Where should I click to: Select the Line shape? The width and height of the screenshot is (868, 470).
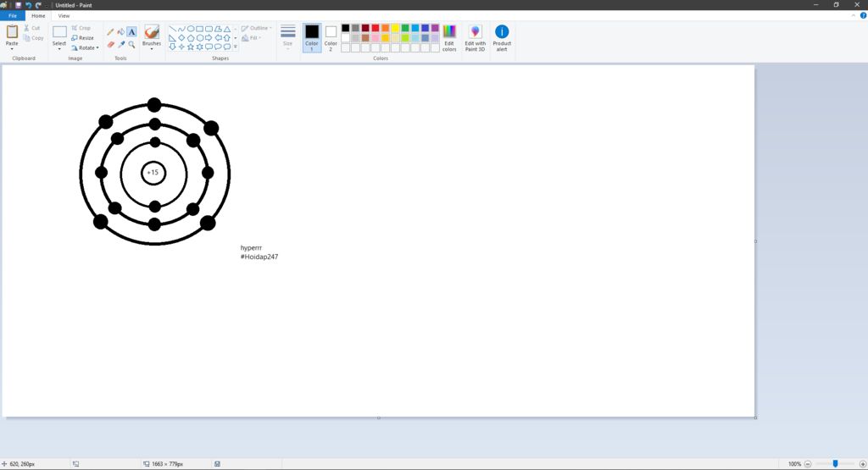click(x=172, y=29)
